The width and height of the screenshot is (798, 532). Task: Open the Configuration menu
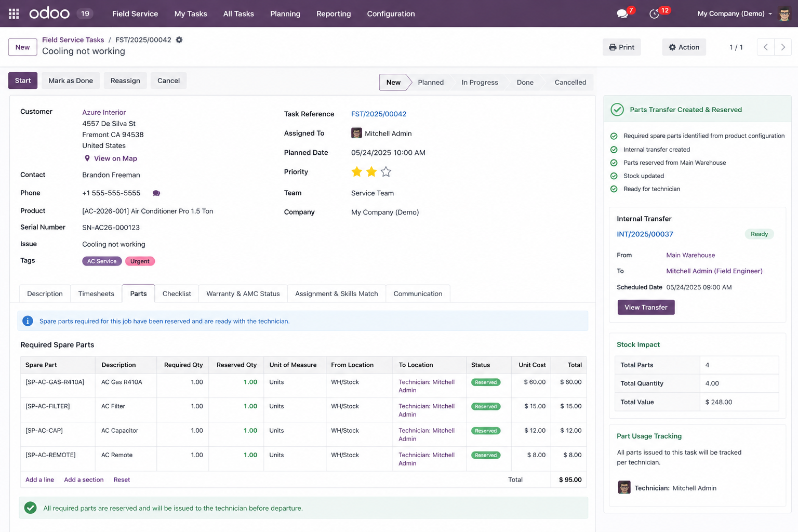391,14
